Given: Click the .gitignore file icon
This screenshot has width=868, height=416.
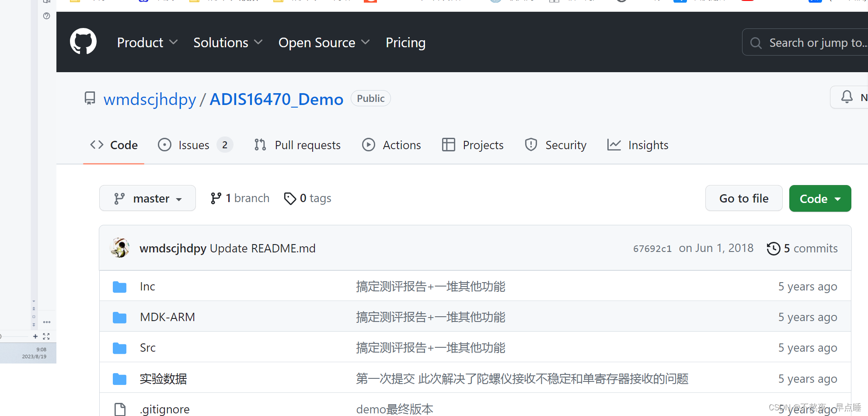Looking at the screenshot, I should (x=119, y=409).
